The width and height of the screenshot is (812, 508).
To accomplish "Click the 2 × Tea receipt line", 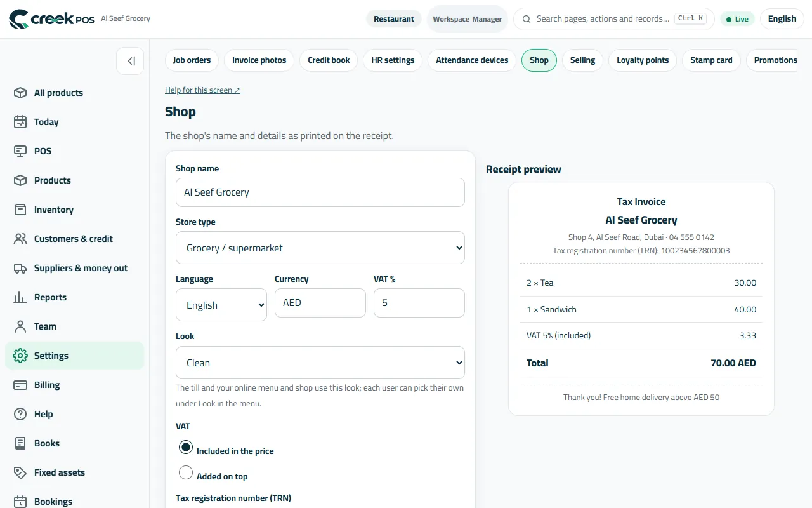I will pos(641,283).
